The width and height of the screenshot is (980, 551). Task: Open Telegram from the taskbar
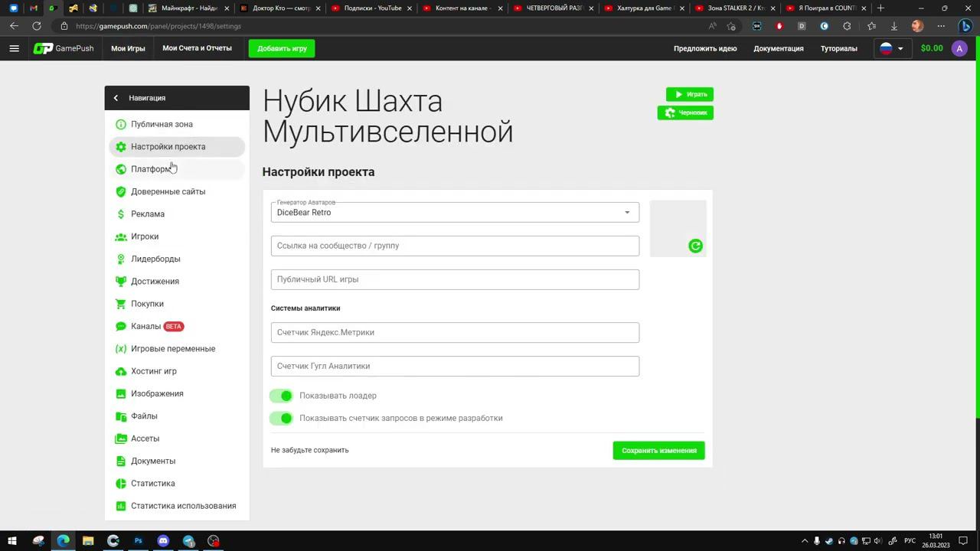click(x=188, y=541)
